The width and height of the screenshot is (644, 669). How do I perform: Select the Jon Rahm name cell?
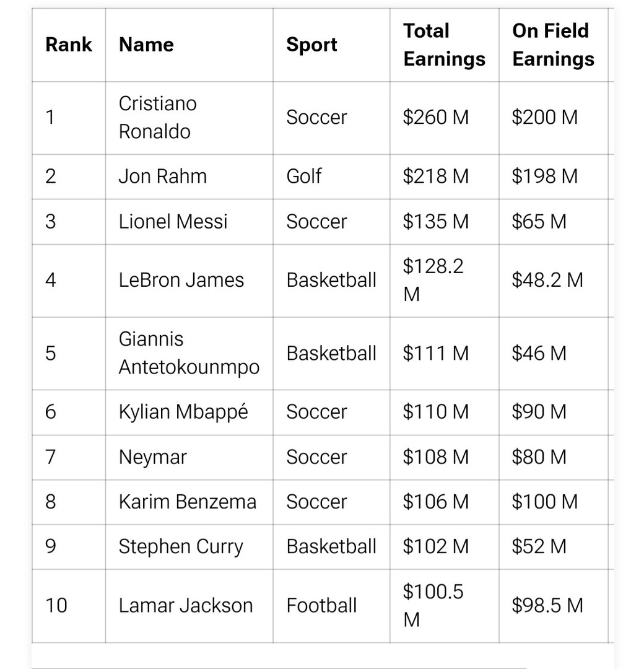click(x=162, y=177)
